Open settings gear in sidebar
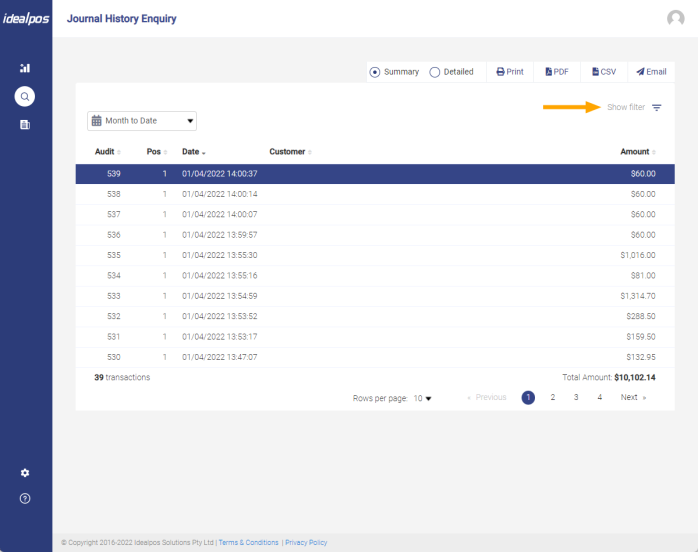This screenshot has height=552, width=698. click(25, 473)
